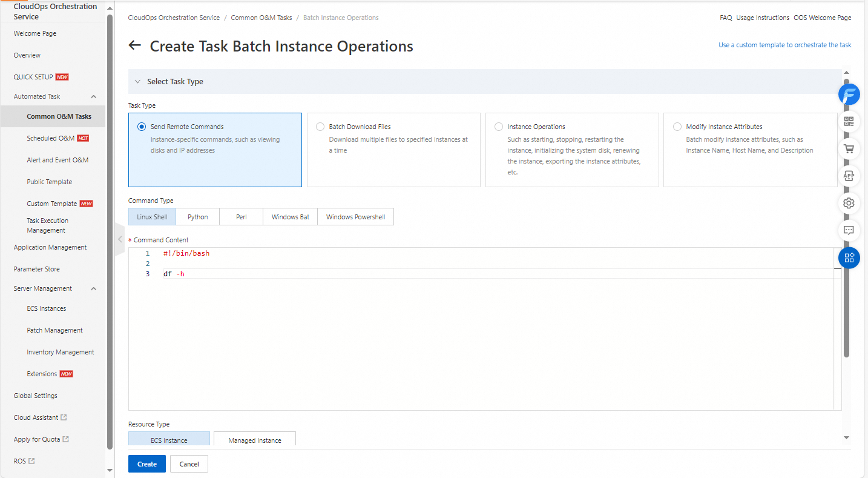
Task: Collapse the Server Management sidebar group
Action: pos(94,288)
